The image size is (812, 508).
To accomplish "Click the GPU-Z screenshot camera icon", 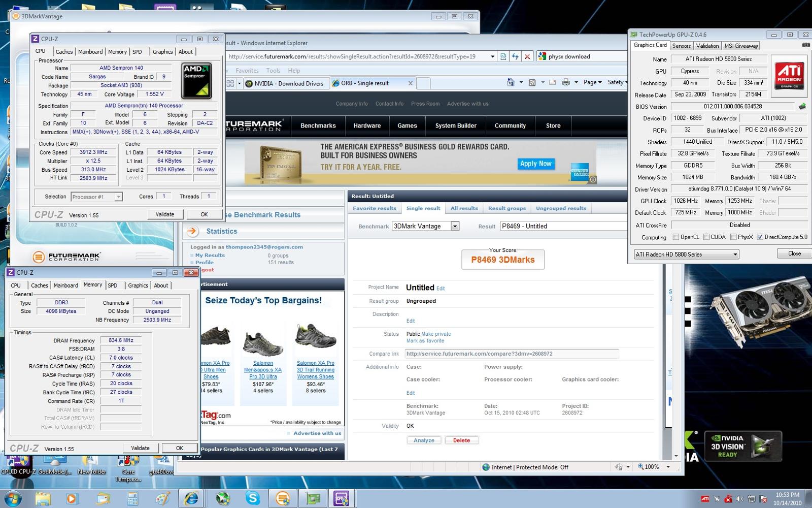I will pyautogui.click(x=805, y=45).
